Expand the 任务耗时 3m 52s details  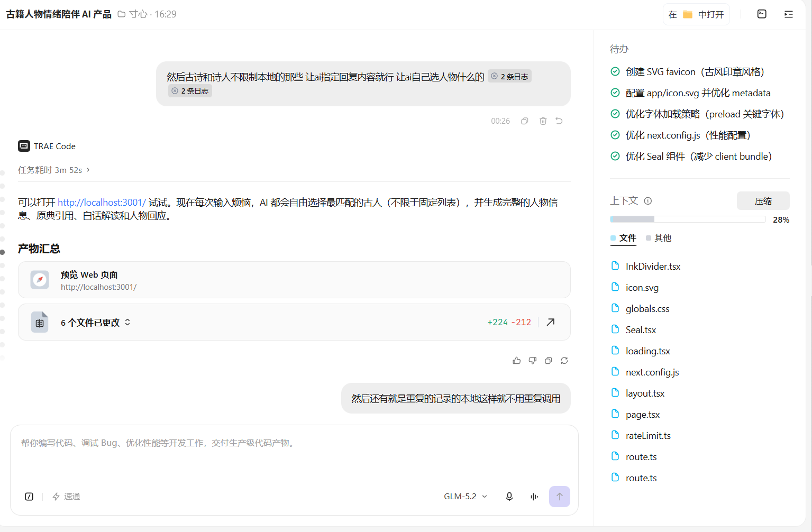tap(54, 170)
